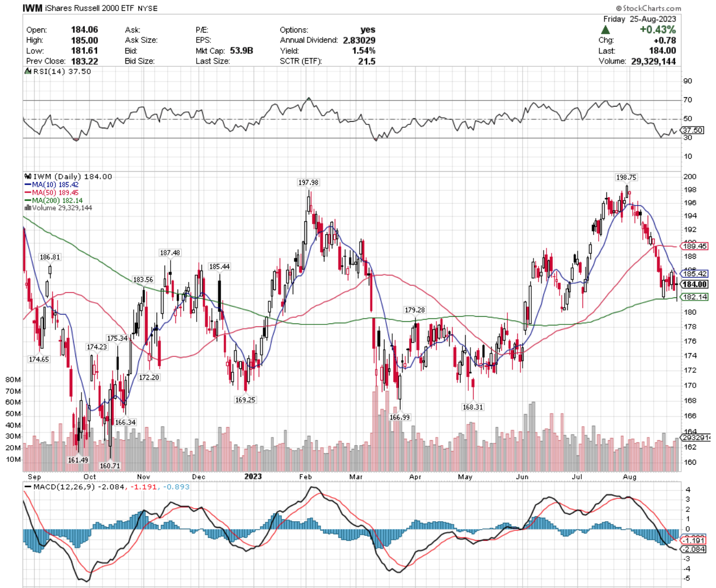Click the -2.084 MACD axis tag
This screenshot has height=588, width=716.
coord(694,549)
